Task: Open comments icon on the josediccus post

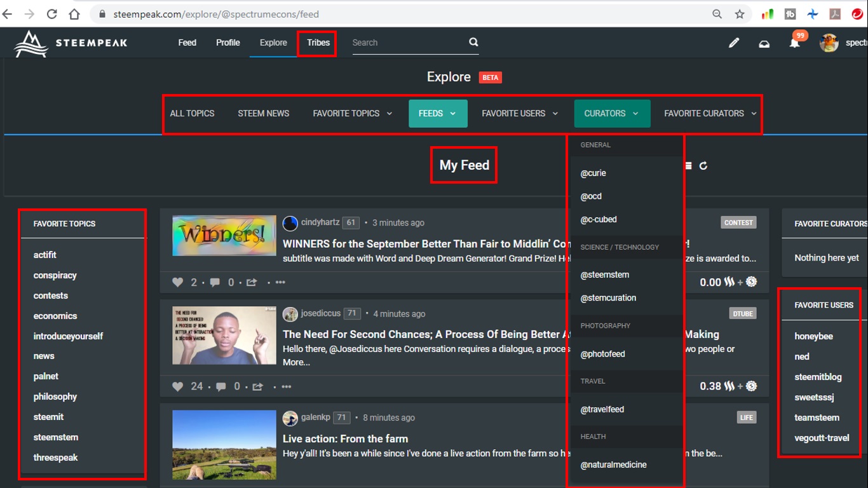Action: click(220, 386)
